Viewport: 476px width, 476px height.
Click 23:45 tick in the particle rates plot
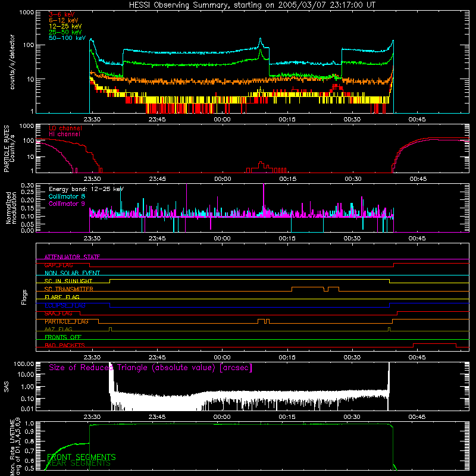(x=157, y=179)
